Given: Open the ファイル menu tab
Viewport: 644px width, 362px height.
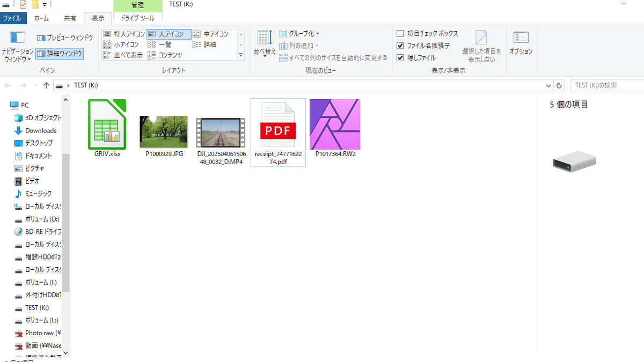Looking at the screenshot, I should coord(12,18).
